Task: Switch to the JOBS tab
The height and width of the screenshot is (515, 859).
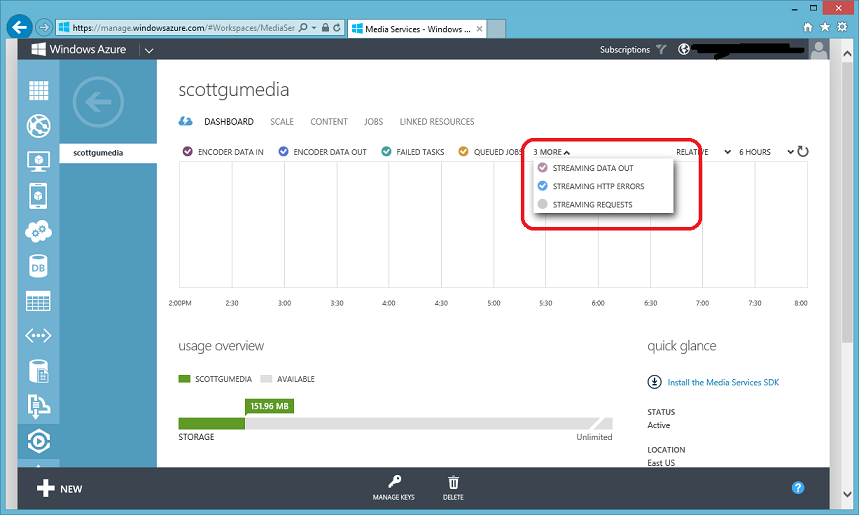Action: (374, 122)
